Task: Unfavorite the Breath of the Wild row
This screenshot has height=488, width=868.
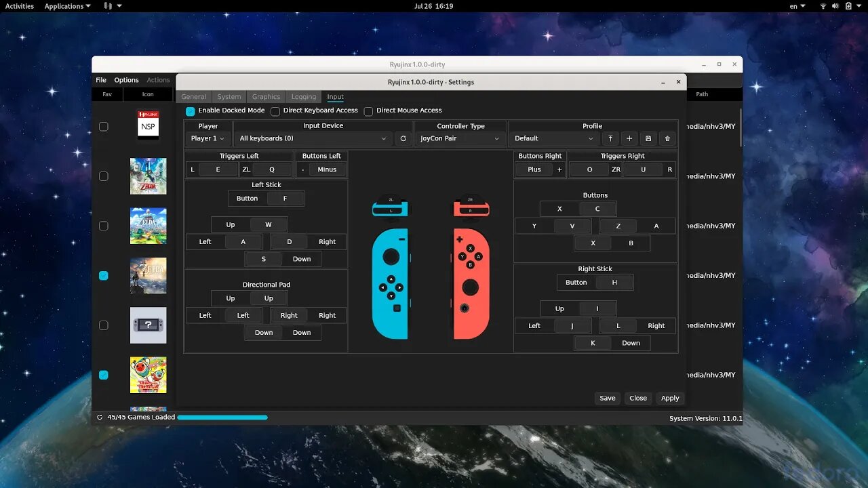Action: coord(104,275)
